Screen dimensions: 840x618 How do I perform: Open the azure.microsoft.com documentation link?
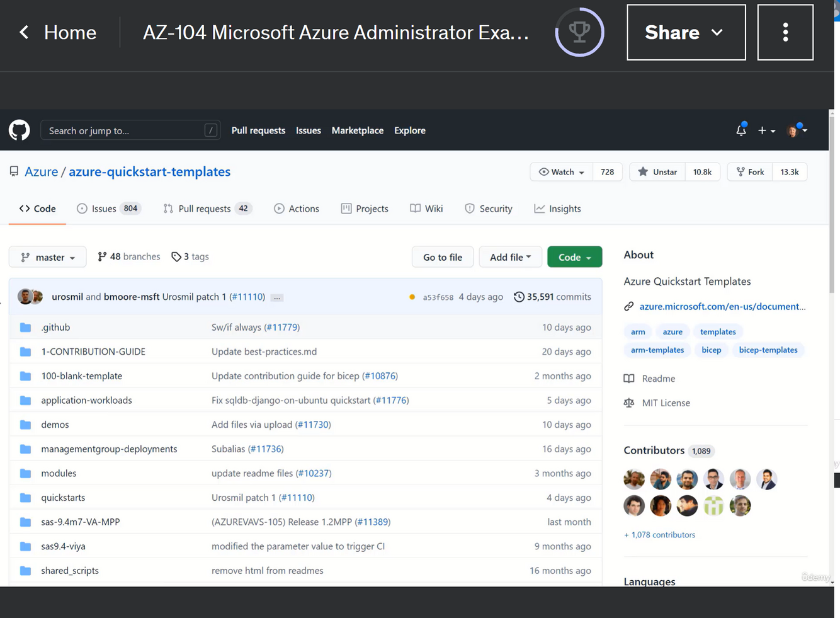click(x=722, y=306)
